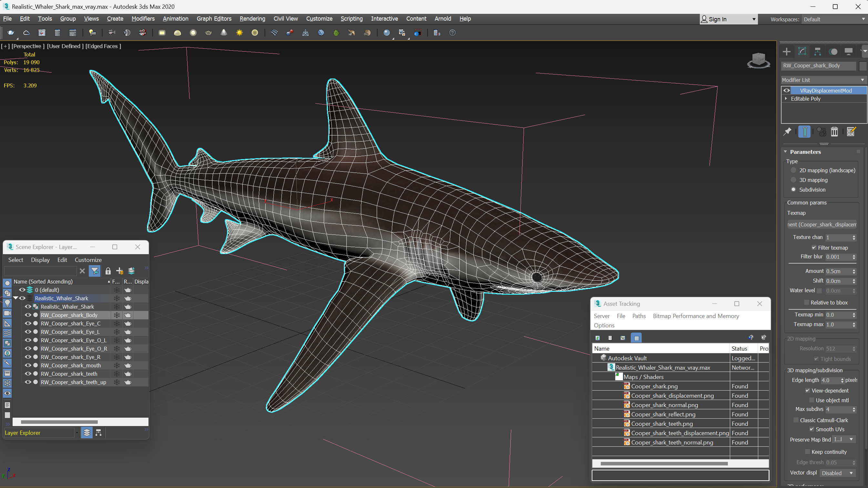The image size is (868, 488).
Task: Click the Name (Sorted Ascending) column header
Action: pyautogui.click(x=62, y=282)
